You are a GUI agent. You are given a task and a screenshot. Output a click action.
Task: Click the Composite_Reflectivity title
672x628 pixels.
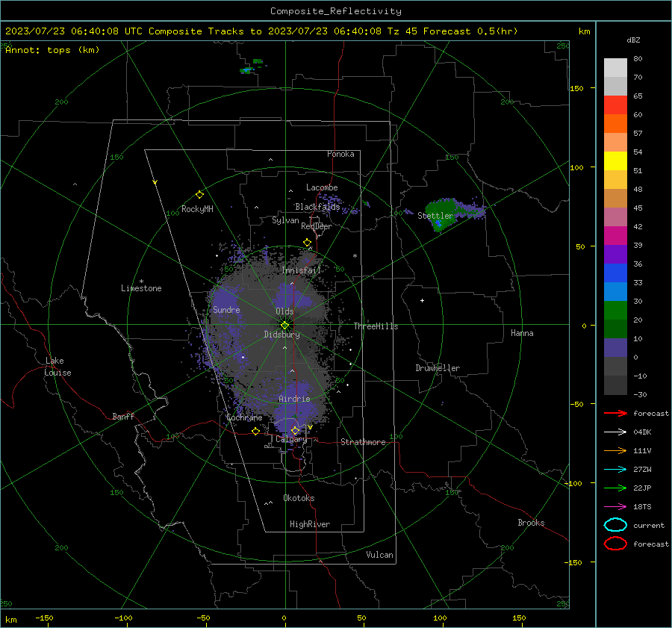(x=335, y=11)
